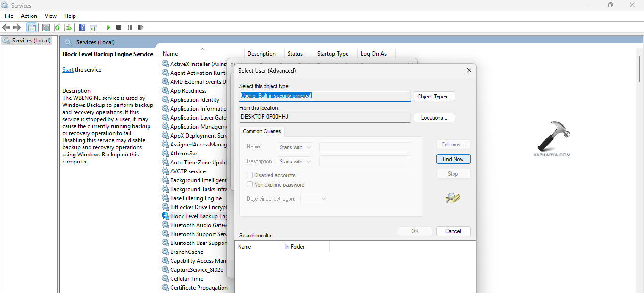
Task: Click the Pause Service toolbar icon
Action: (130, 28)
